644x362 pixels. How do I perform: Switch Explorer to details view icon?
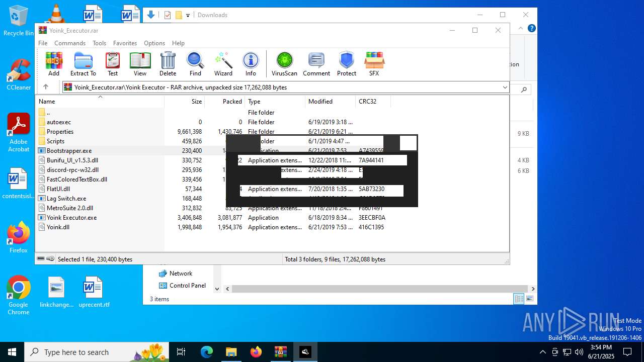pyautogui.click(x=519, y=299)
